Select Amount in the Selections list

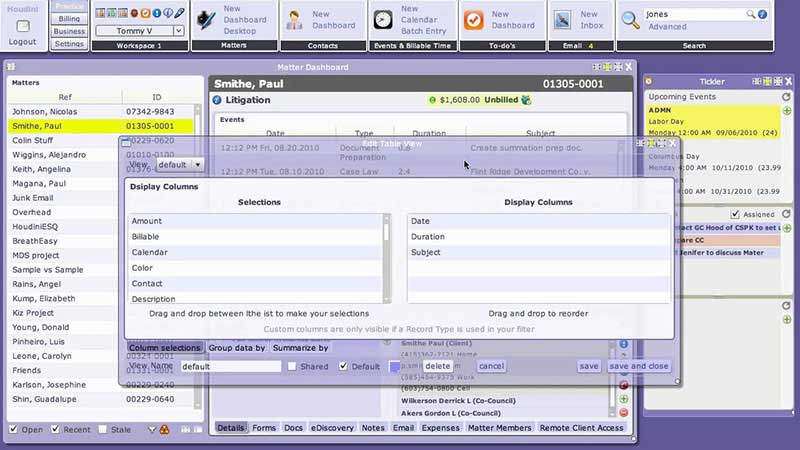[255, 221]
